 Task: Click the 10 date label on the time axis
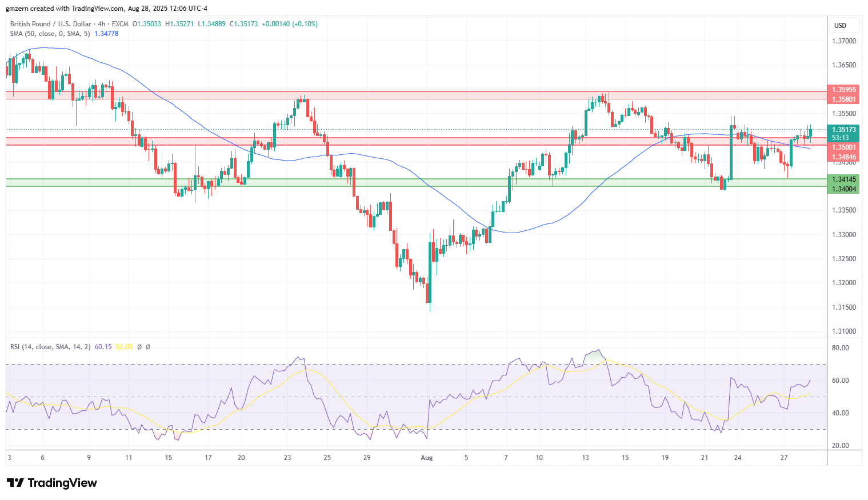(x=539, y=458)
